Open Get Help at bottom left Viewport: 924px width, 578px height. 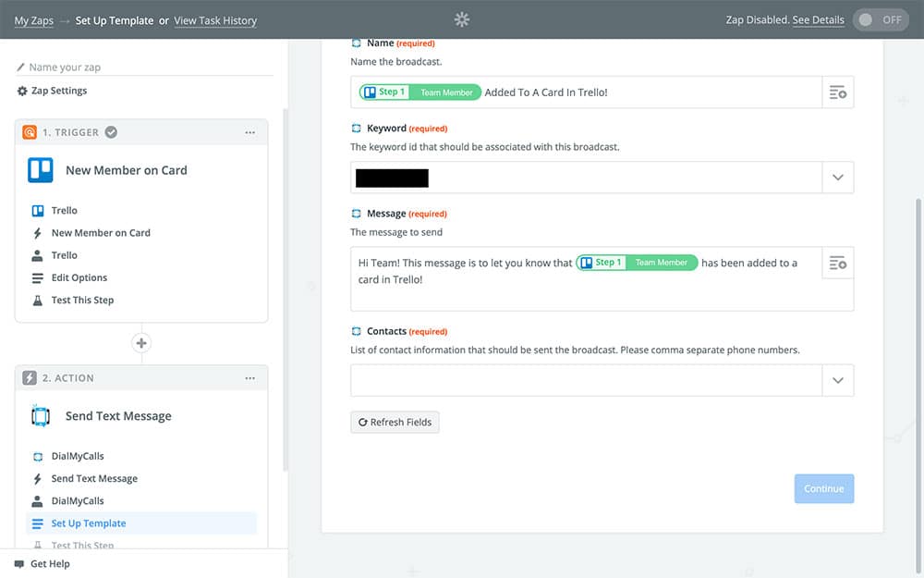[x=49, y=563]
